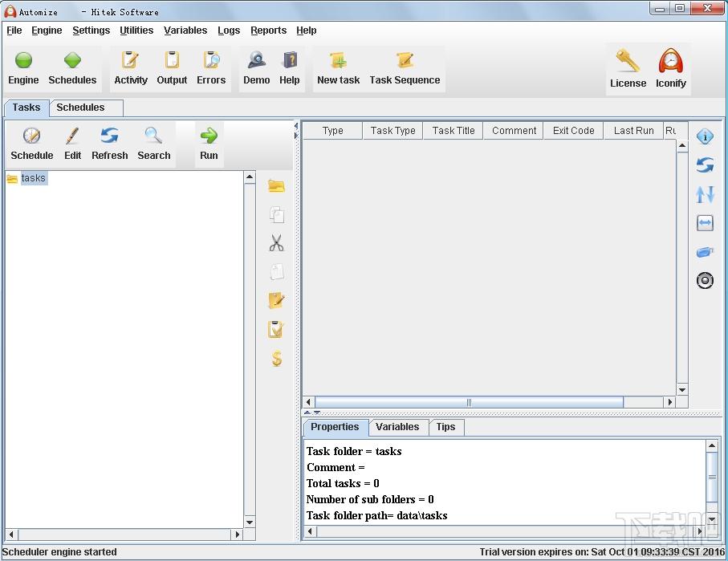728x561 pixels.
Task: Click tree panel scroll up arrow
Action: [x=250, y=177]
